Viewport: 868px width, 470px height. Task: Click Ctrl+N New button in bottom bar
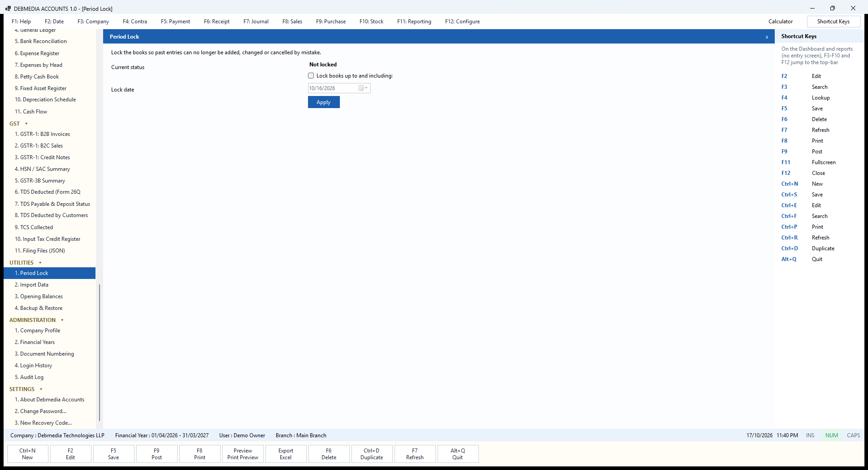coord(27,454)
